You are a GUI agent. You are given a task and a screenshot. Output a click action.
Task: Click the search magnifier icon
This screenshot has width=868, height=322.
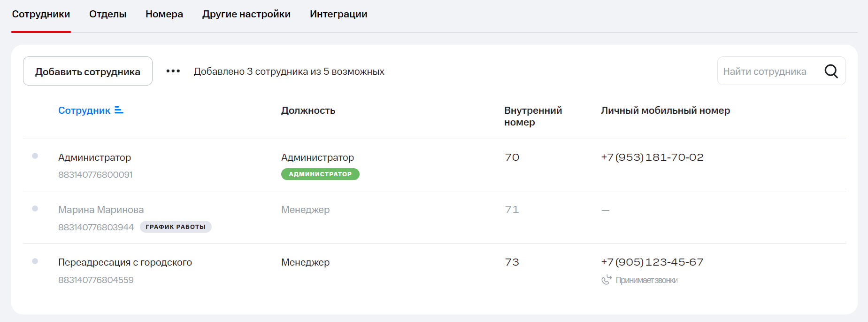pos(831,71)
